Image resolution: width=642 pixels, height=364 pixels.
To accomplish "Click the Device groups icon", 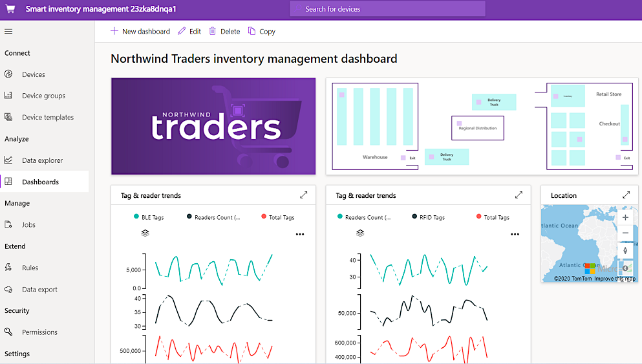I will click(x=8, y=96).
